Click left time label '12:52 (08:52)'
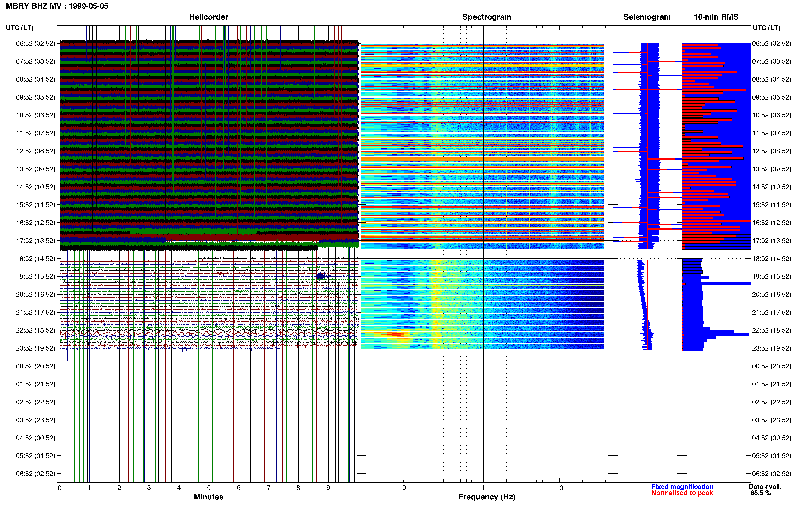812x508 pixels. 35,151
